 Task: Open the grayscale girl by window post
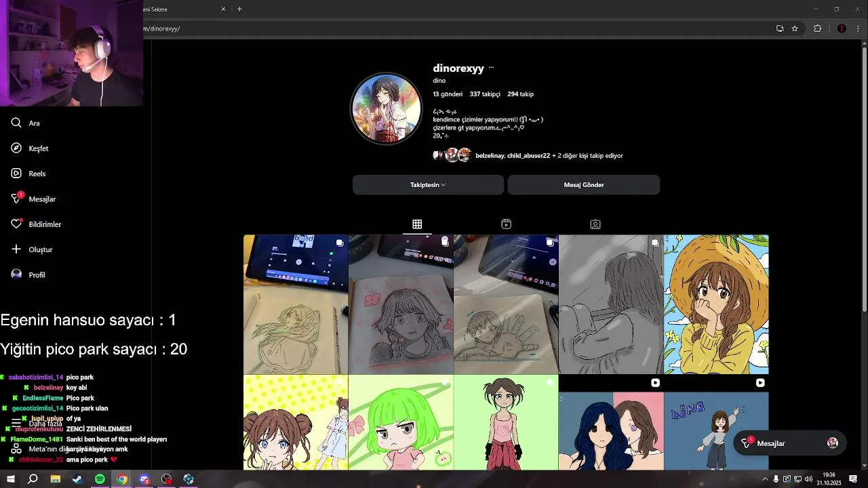coord(611,304)
